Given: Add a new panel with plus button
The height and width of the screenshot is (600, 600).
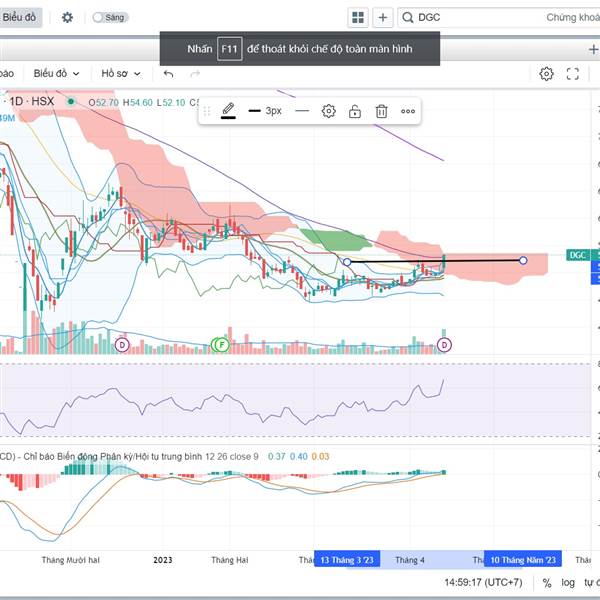Looking at the screenshot, I should pyautogui.click(x=383, y=18).
